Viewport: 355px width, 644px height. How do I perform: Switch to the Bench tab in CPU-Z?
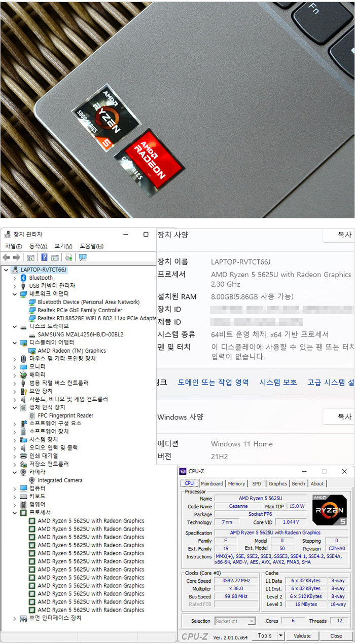coord(299,484)
